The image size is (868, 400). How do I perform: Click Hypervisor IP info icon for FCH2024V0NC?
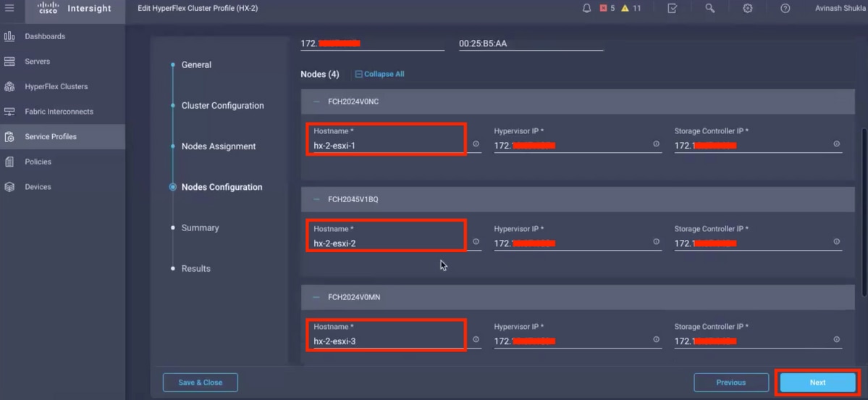(x=656, y=144)
